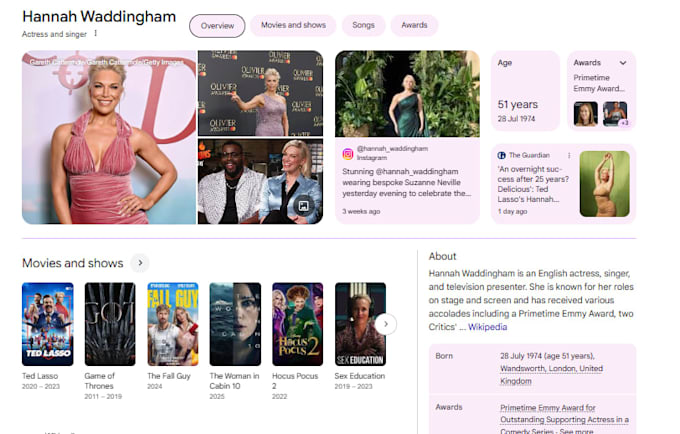This screenshot has height=434, width=680.
Task: Open The Guardian 'An overnight success' article
Action: [x=533, y=184]
